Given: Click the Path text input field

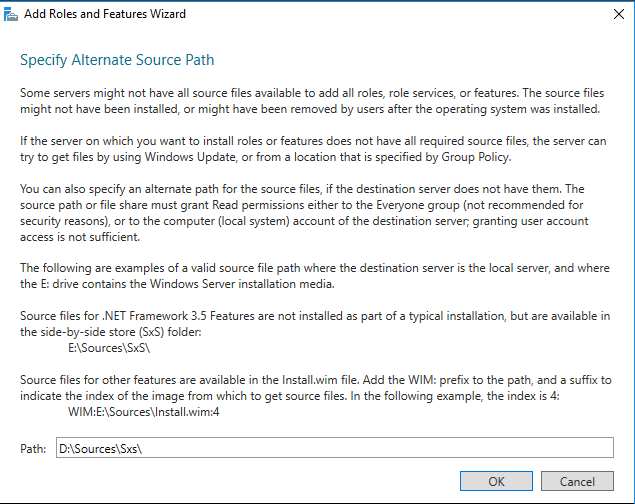Looking at the screenshot, I should (x=332, y=449).
